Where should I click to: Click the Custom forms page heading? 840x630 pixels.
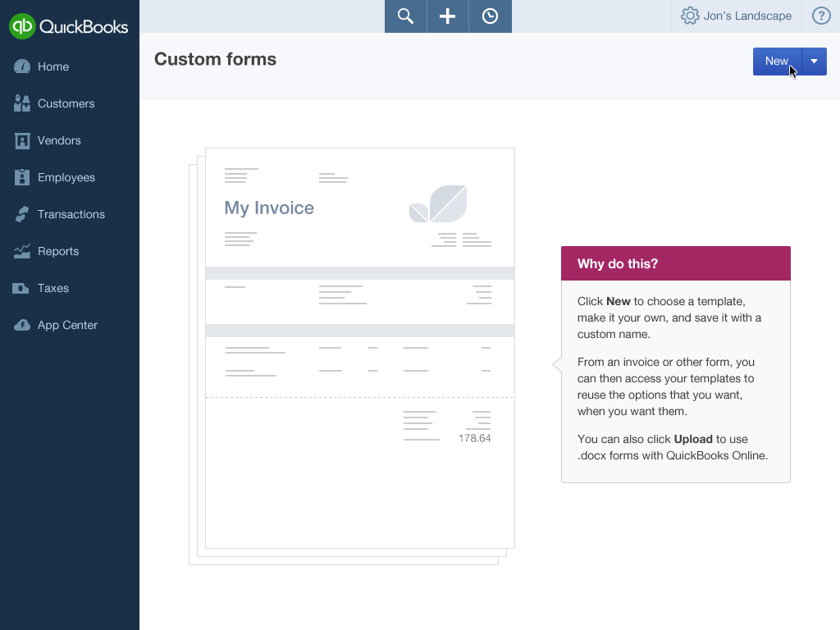215,59
